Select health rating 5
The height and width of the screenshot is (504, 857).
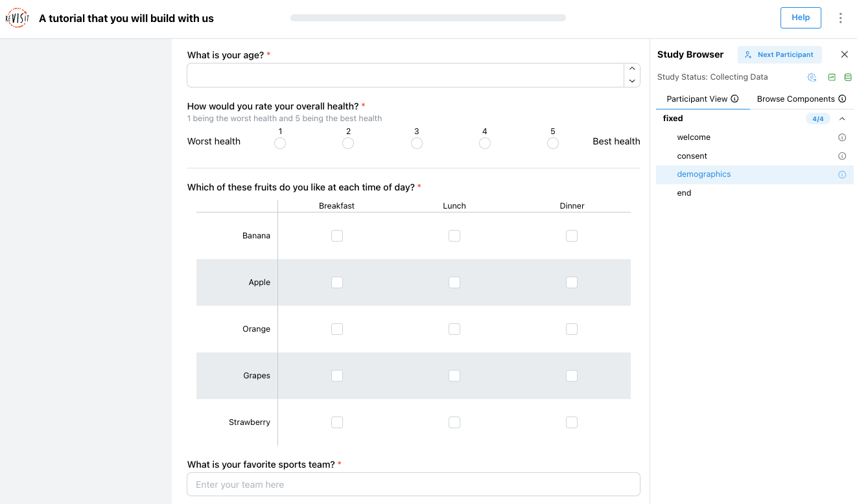(553, 143)
